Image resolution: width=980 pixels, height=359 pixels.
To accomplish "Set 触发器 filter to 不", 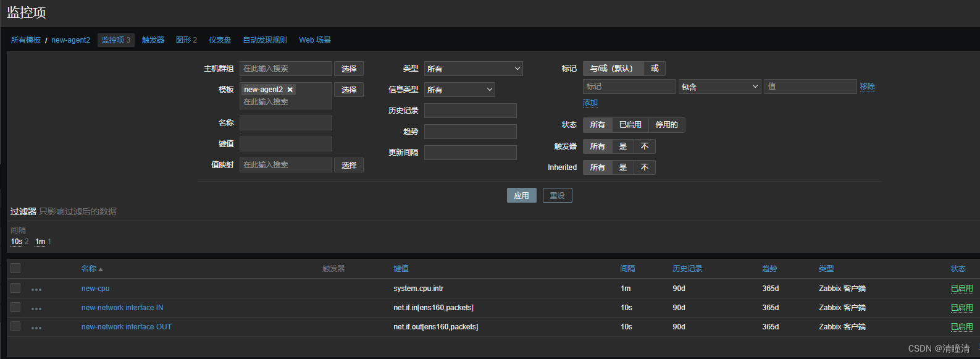I will click(645, 146).
